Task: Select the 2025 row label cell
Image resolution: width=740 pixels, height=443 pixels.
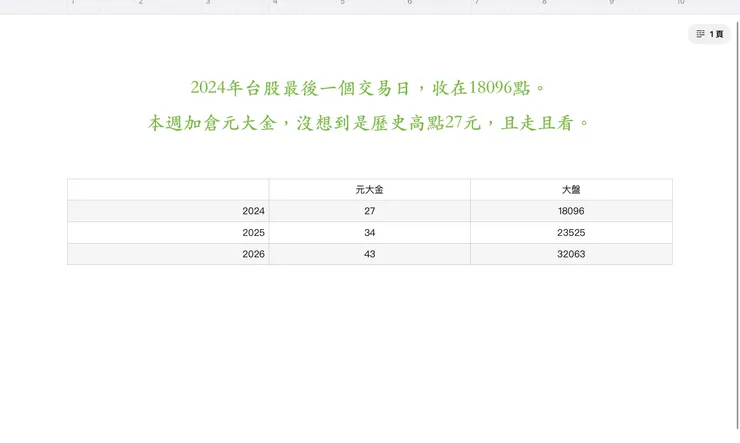Action: pos(168,233)
